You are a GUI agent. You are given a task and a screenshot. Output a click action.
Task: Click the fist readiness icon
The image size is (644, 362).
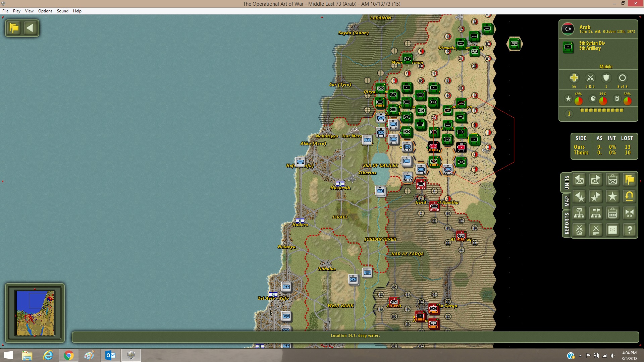[x=593, y=99]
